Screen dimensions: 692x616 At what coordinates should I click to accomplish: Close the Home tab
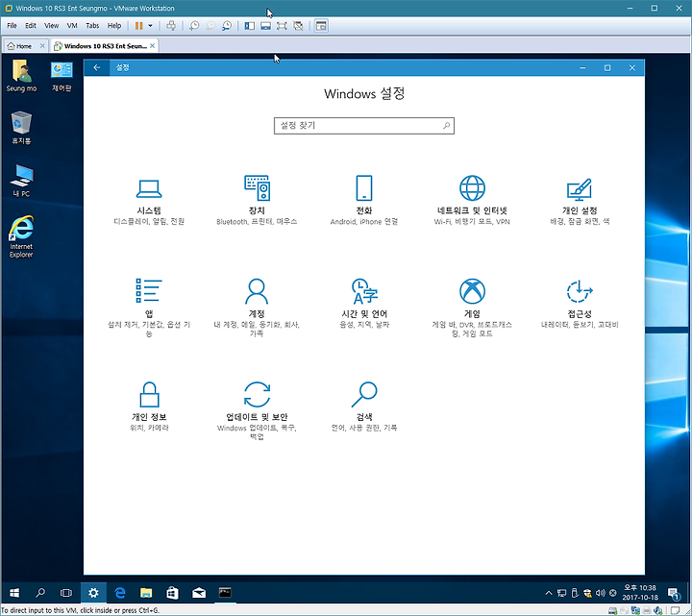(42, 46)
